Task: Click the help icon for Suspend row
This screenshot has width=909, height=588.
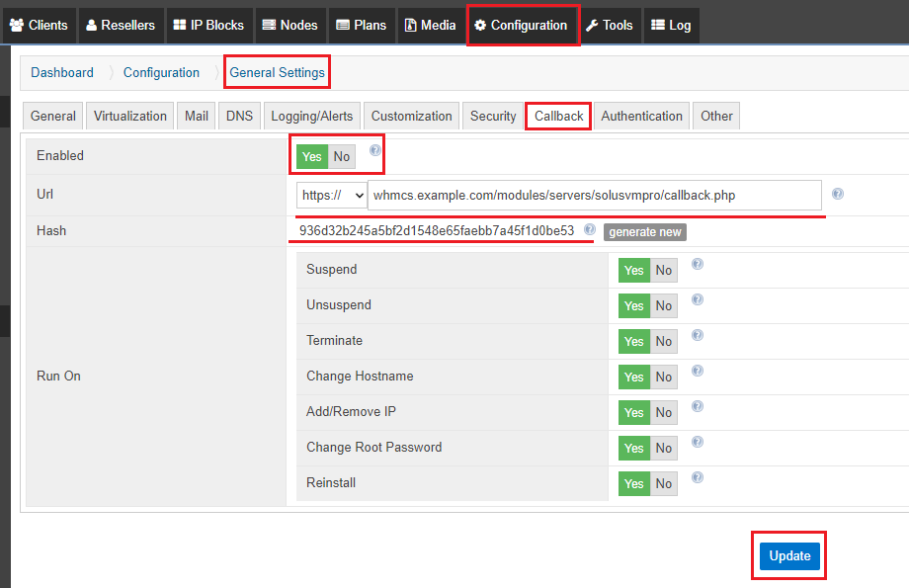Action: point(697,264)
